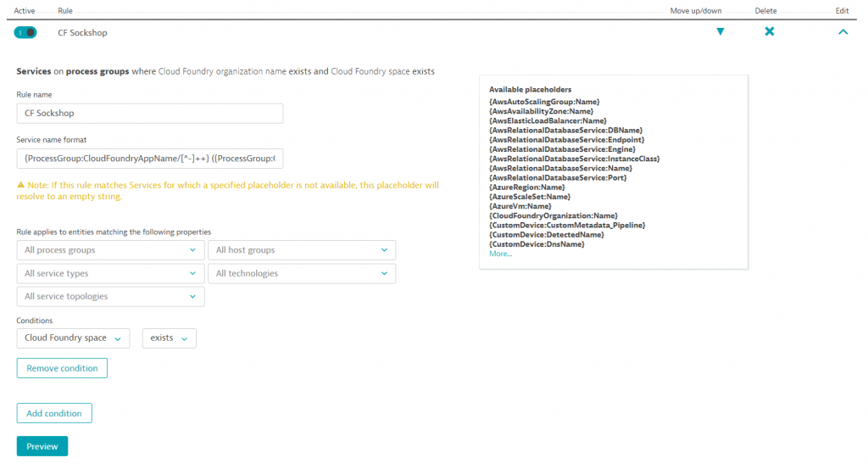The height and width of the screenshot is (469, 868).
Task: Open the All host groups dropdown
Action: 301,250
